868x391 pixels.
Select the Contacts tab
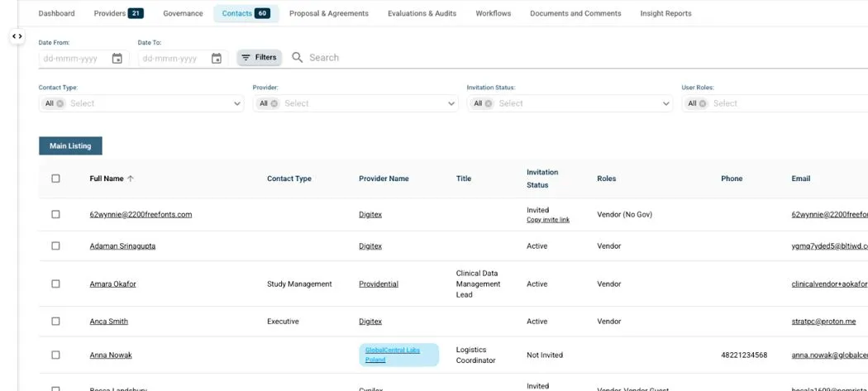click(x=246, y=13)
